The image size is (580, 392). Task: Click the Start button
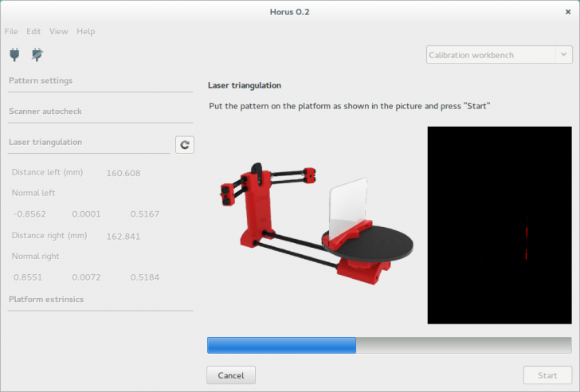click(x=547, y=375)
